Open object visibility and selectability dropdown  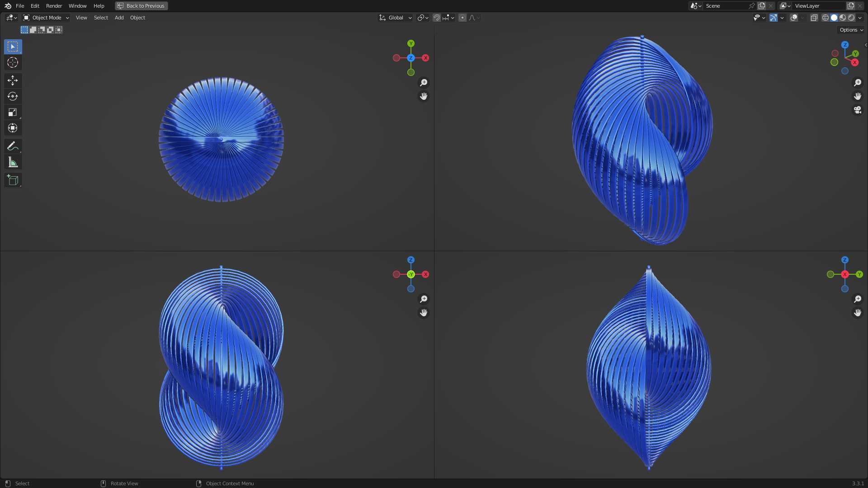tap(759, 18)
